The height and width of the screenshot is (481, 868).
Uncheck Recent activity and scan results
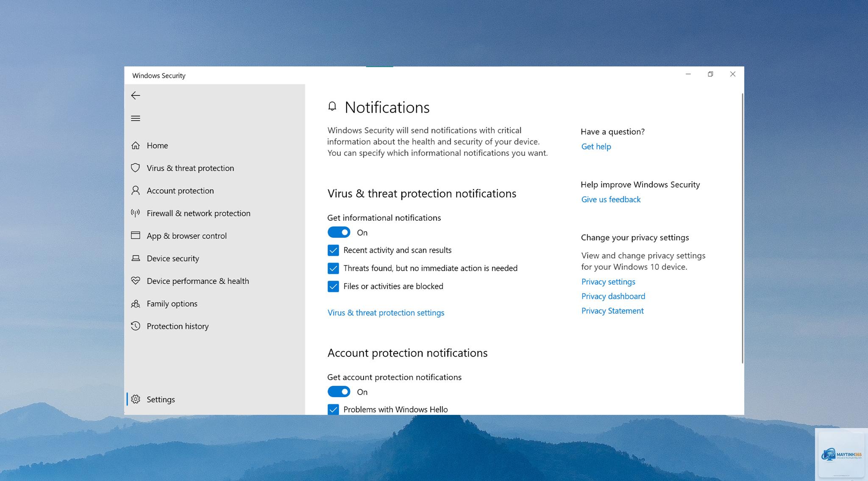(333, 250)
